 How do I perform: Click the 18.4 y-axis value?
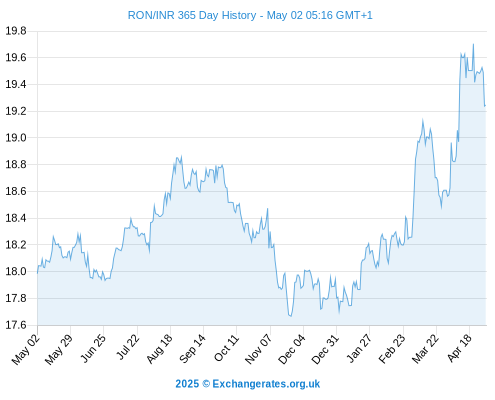16,218
